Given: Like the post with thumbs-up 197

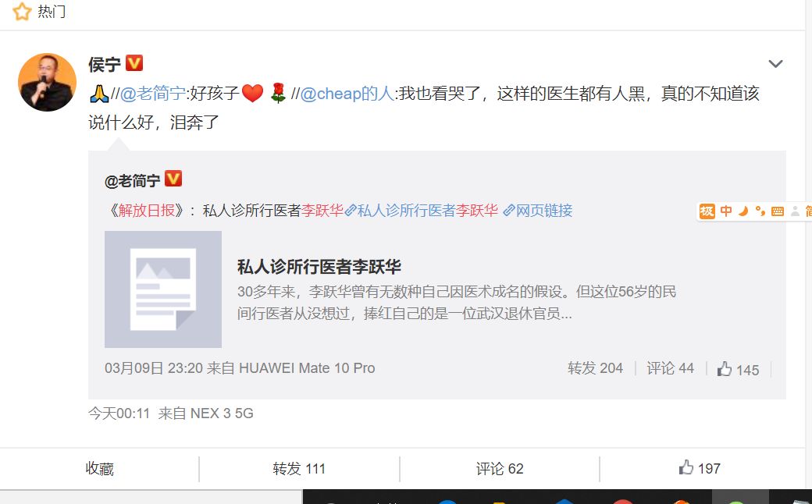Looking at the screenshot, I should pyautogui.click(x=700, y=468).
